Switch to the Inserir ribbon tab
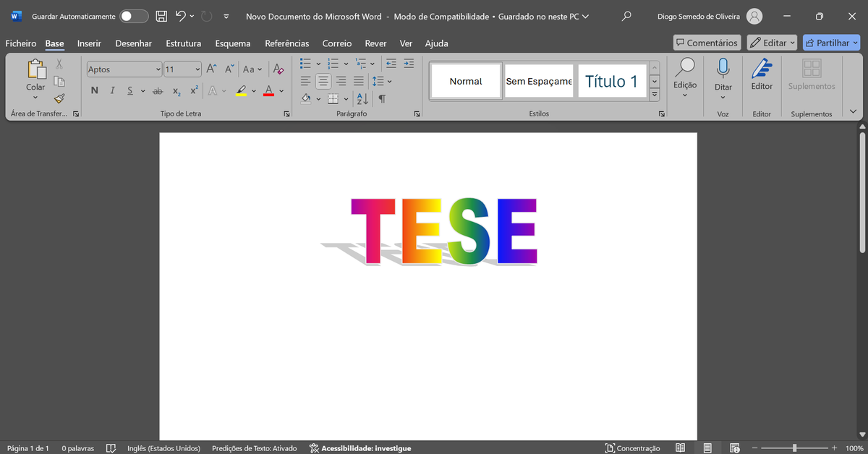Viewport: 868px width, 454px height. (89, 43)
